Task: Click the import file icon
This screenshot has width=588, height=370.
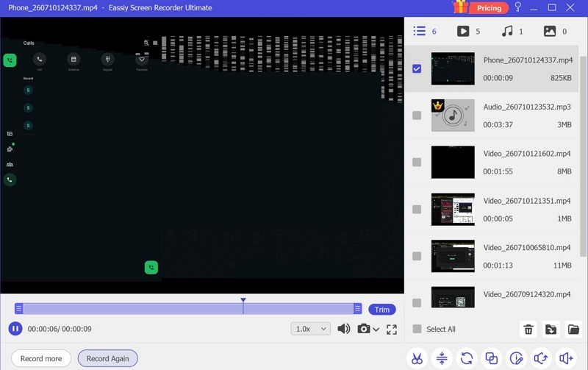Action: pyautogui.click(x=551, y=330)
